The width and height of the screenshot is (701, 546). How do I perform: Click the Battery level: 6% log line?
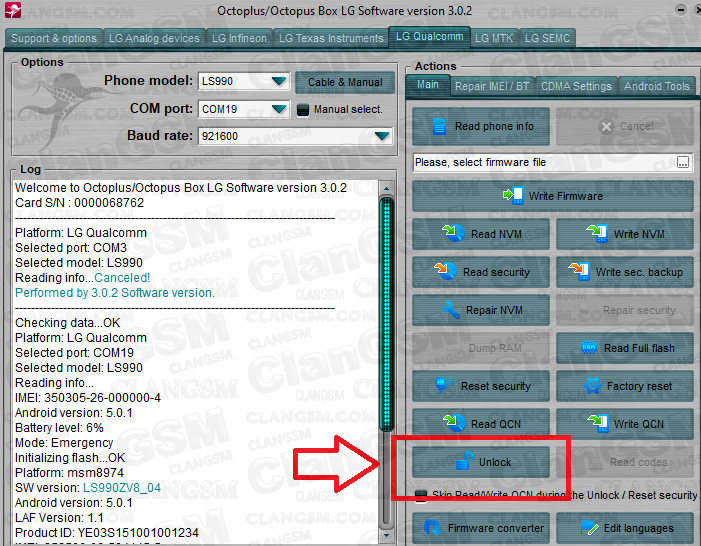(x=59, y=428)
